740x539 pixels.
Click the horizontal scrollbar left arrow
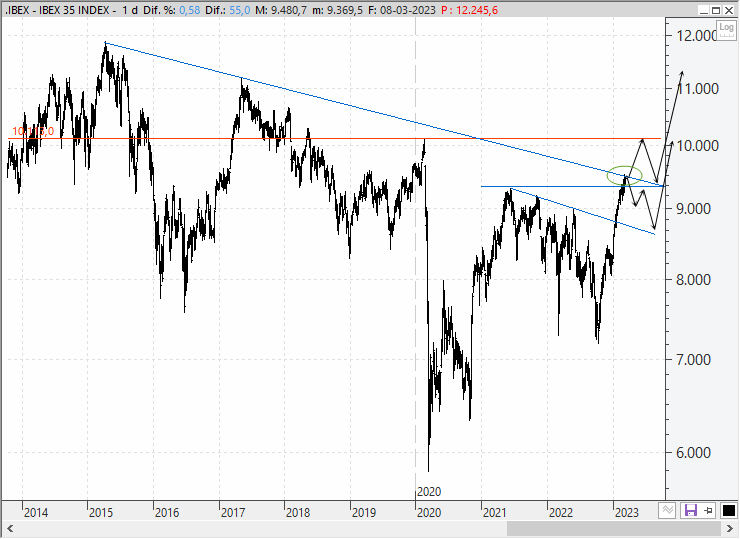10,528
